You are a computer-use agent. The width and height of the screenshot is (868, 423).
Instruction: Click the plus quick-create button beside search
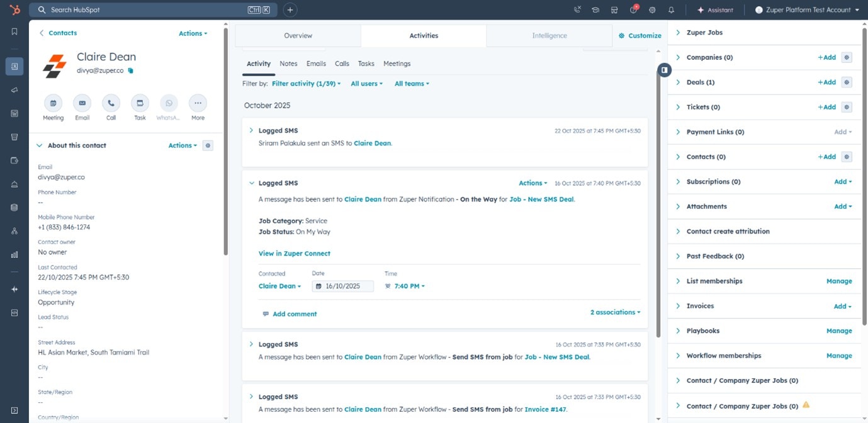[x=290, y=9]
